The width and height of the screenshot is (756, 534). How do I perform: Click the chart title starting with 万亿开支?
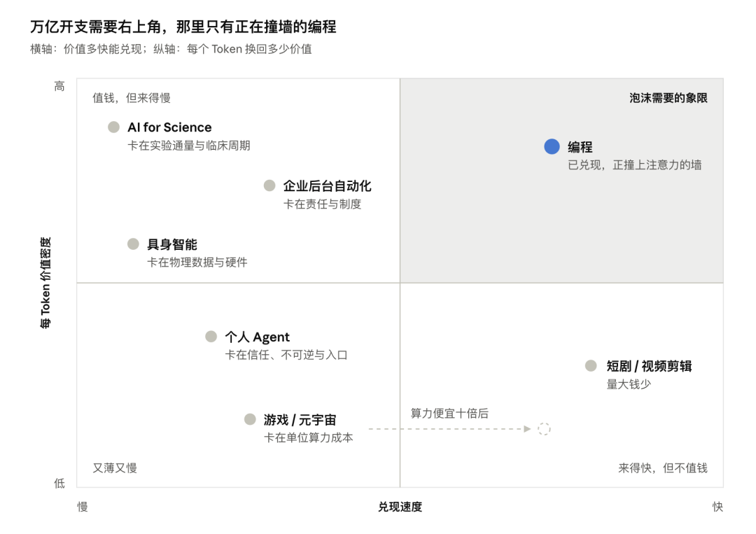pyautogui.click(x=183, y=27)
